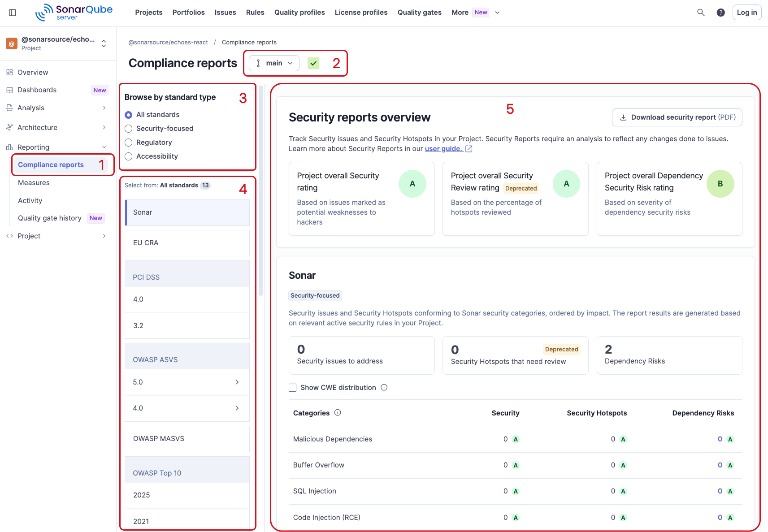Click the Log in button
Image resolution: width=768 pixels, height=532 pixels.
tap(747, 13)
